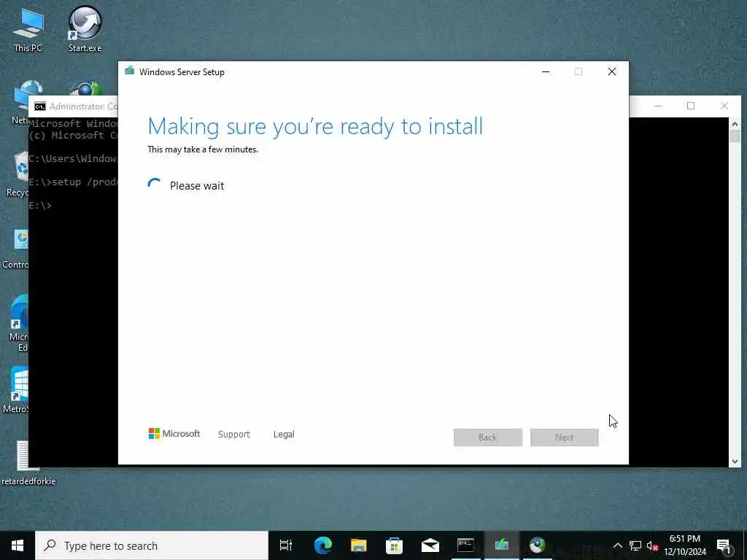
Task: Select the retardedforkie file on desktop
Action: point(28,463)
